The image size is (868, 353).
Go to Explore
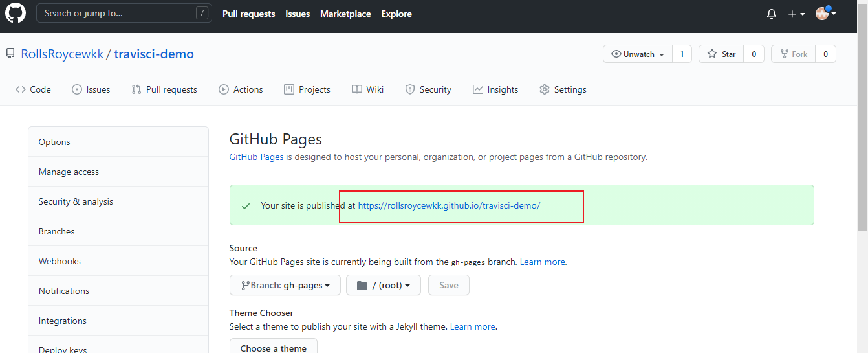pyautogui.click(x=396, y=14)
